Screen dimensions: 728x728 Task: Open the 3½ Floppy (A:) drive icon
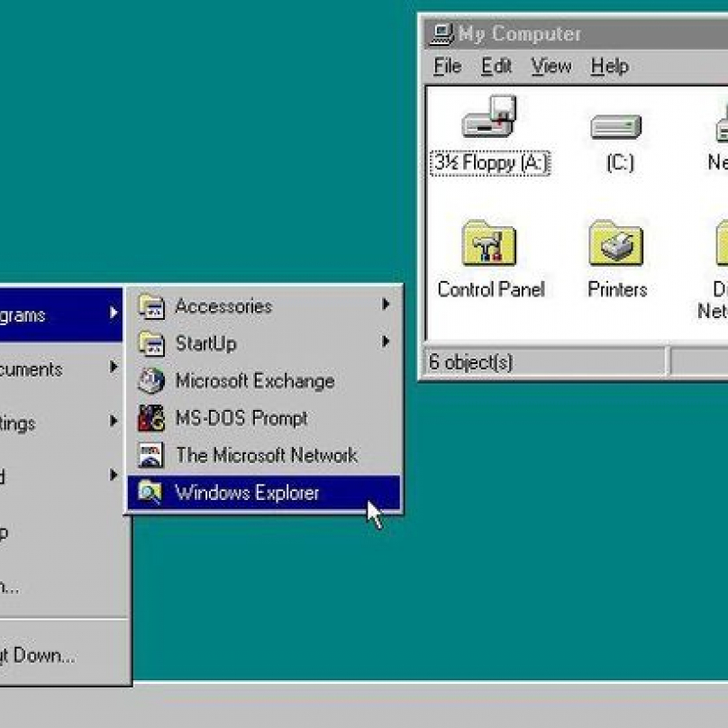tap(489, 116)
